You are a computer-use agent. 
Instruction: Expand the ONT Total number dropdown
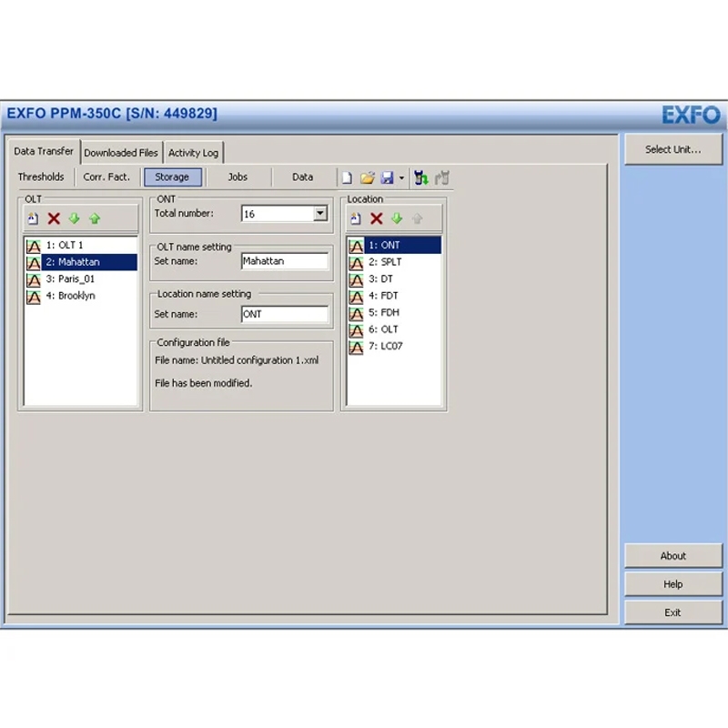(x=320, y=214)
